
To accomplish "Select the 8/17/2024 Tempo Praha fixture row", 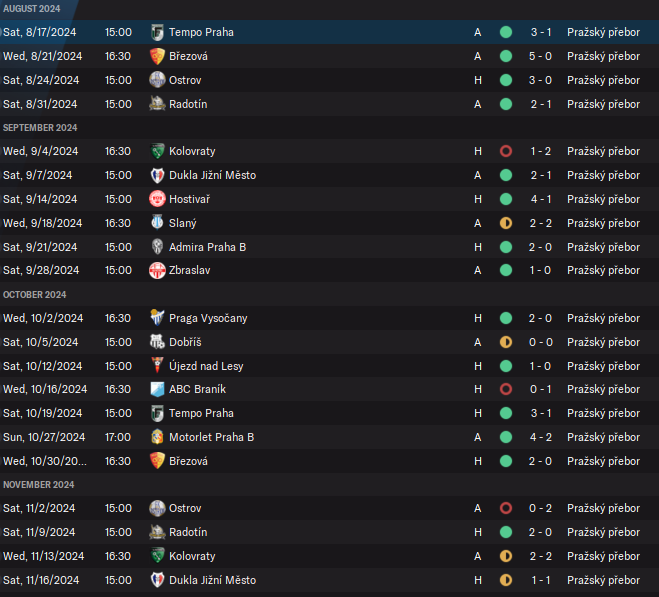I will point(329,32).
